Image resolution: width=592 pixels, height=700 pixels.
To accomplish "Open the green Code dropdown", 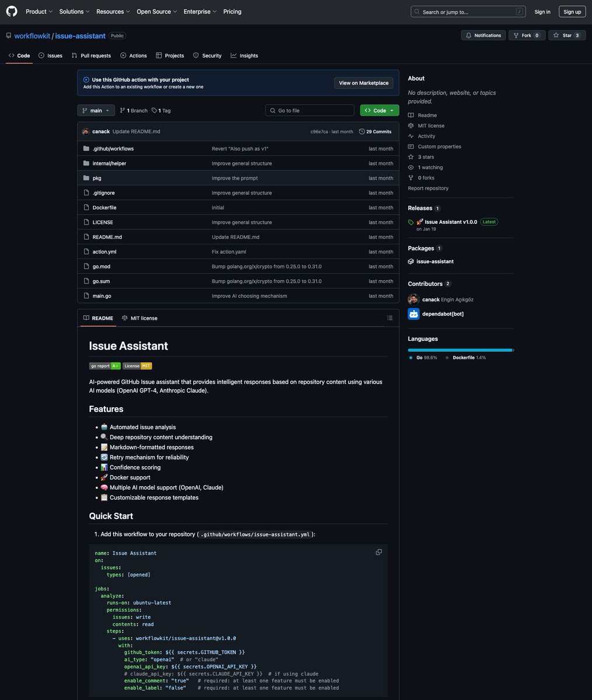I will (379, 110).
